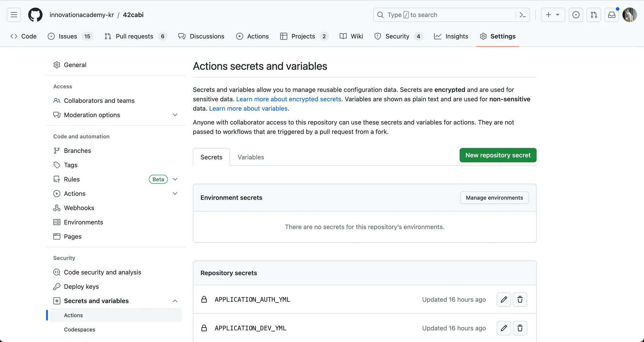The height and width of the screenshot is (342, 644).
Task: Click New repository secret button
Action: 498,155
